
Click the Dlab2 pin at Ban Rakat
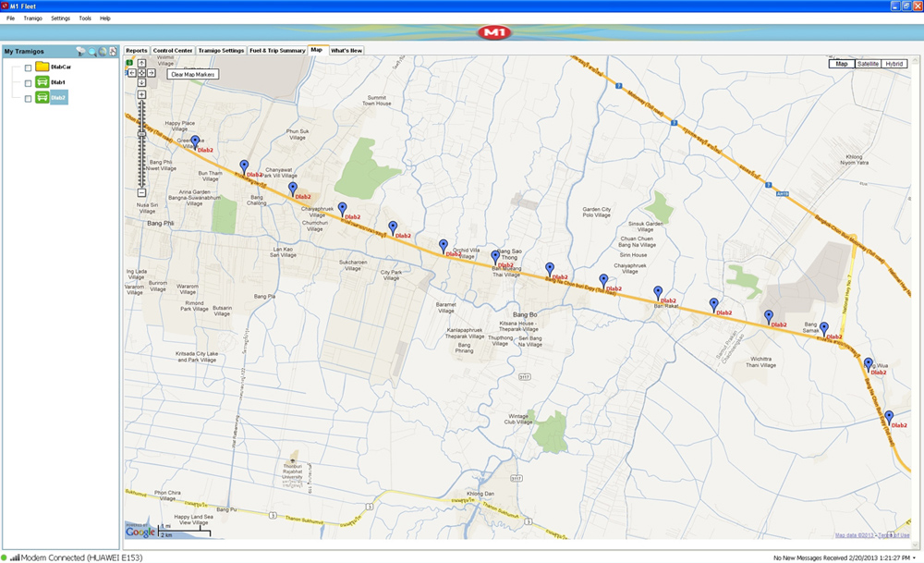658,292
